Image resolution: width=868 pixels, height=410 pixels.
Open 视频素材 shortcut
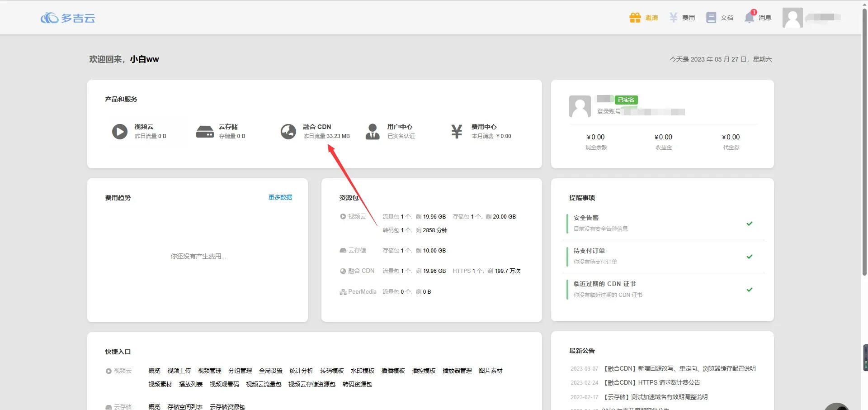tap(160, 384)
